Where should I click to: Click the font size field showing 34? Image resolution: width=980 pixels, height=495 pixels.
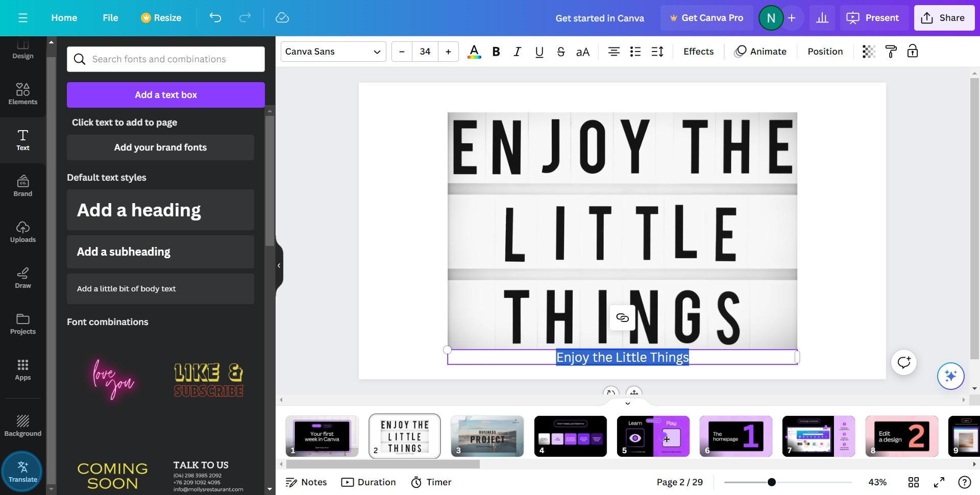click(425, 52)
